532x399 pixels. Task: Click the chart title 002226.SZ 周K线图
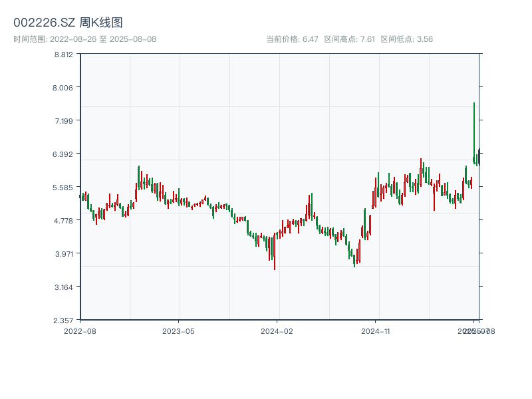pos(68,23)
